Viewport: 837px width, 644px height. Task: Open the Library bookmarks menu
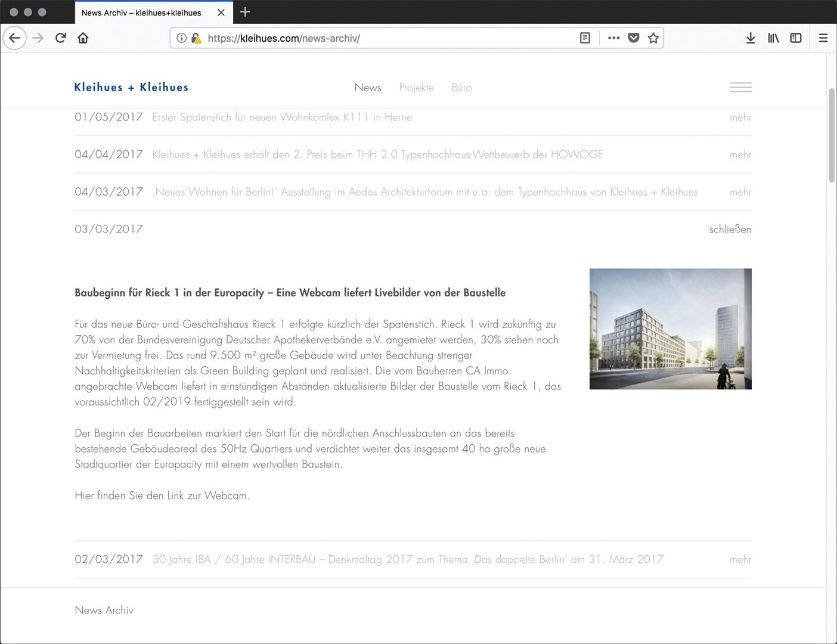[x=773, y=38]
